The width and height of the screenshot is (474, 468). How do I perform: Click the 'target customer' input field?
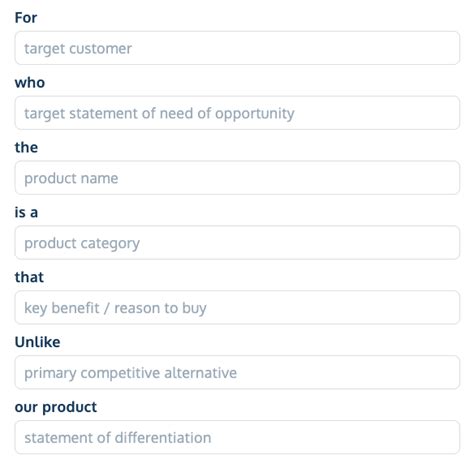click(x=237, y=48)
